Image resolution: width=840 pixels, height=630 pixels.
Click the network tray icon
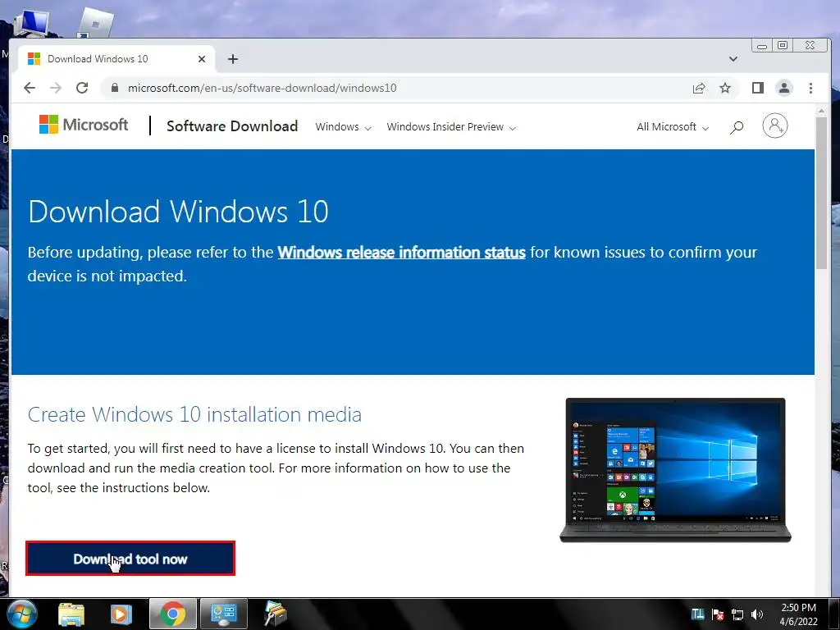click(x=737, y=614)
